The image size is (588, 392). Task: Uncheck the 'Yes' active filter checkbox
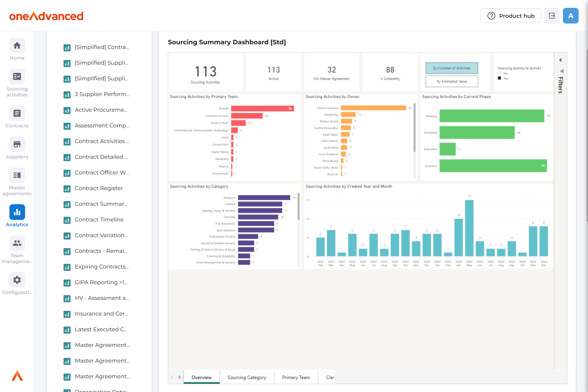coord(499,78)
